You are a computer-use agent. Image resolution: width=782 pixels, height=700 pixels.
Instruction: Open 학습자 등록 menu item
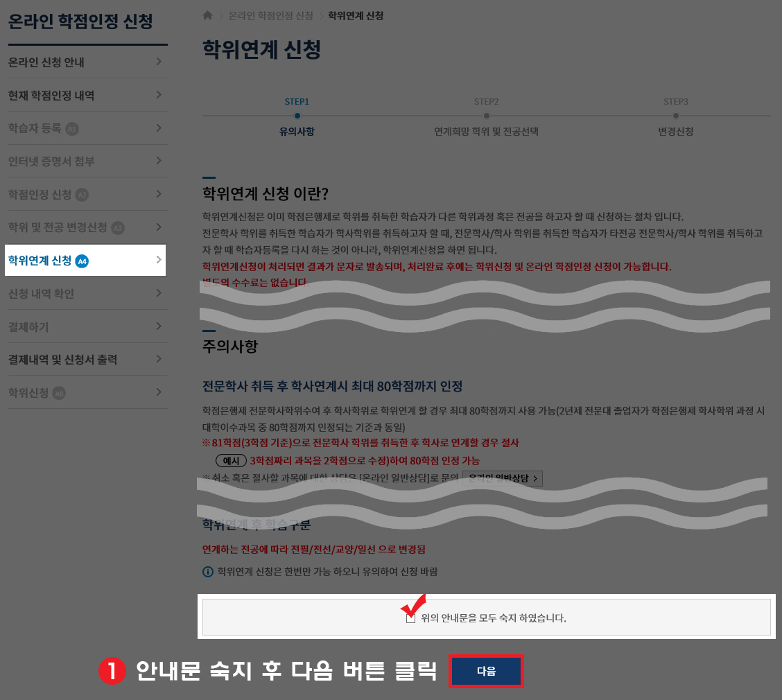[88, 128]
